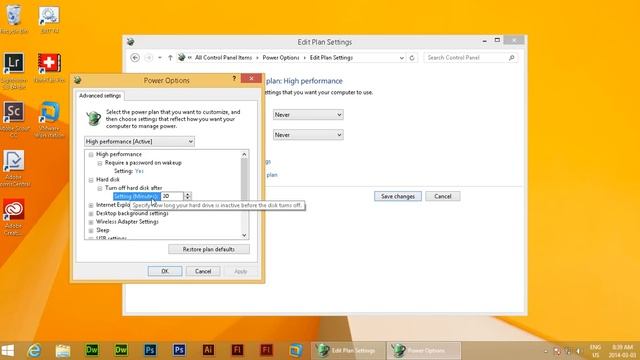Collapse Require a password on wakeup node
The image size is (640, 360).
[100, 163]
